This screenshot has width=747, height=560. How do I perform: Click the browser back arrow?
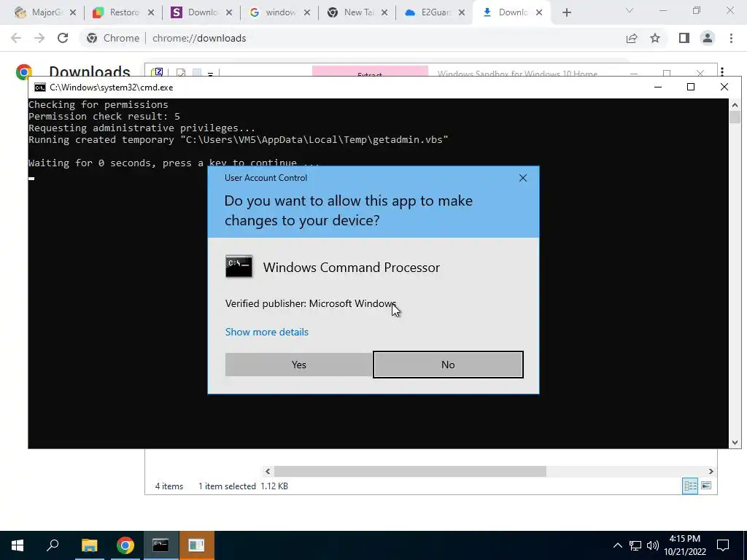tap(16, 38)
